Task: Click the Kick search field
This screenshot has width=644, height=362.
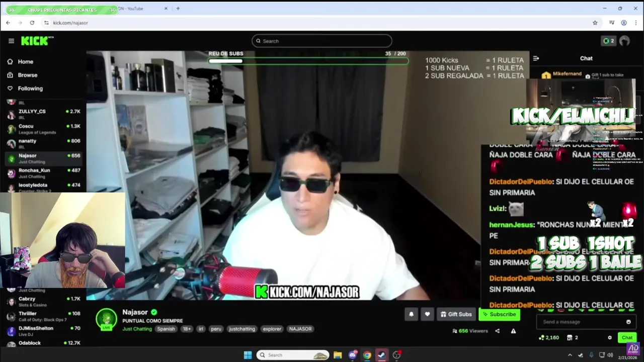Action: (322, 41)
